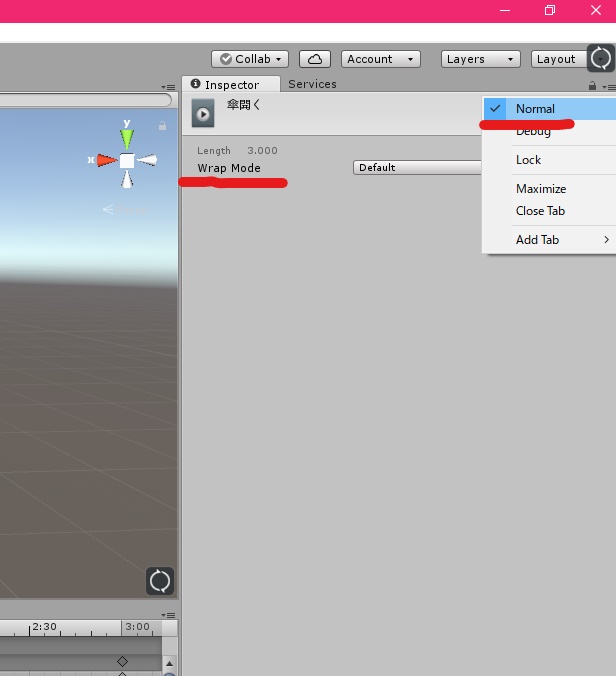Click the Length value 3.000
Viewport: 616px width, 676px height.
click(x=262, y=150)
